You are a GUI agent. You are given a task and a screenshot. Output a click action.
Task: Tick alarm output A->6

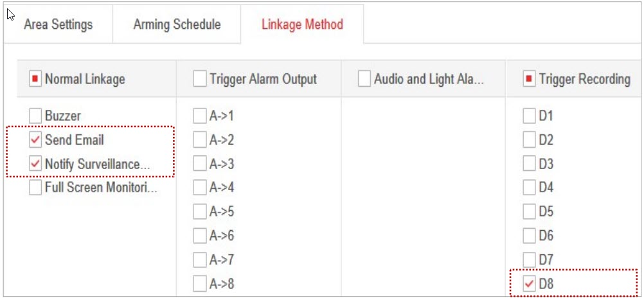pyautogui.click(x=200, y=236)
